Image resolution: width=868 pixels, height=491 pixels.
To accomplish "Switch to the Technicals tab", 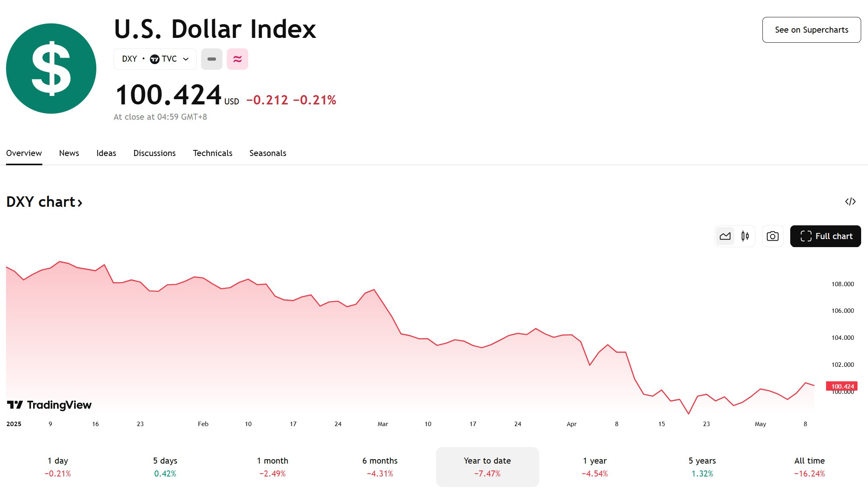I will point(212,153).
